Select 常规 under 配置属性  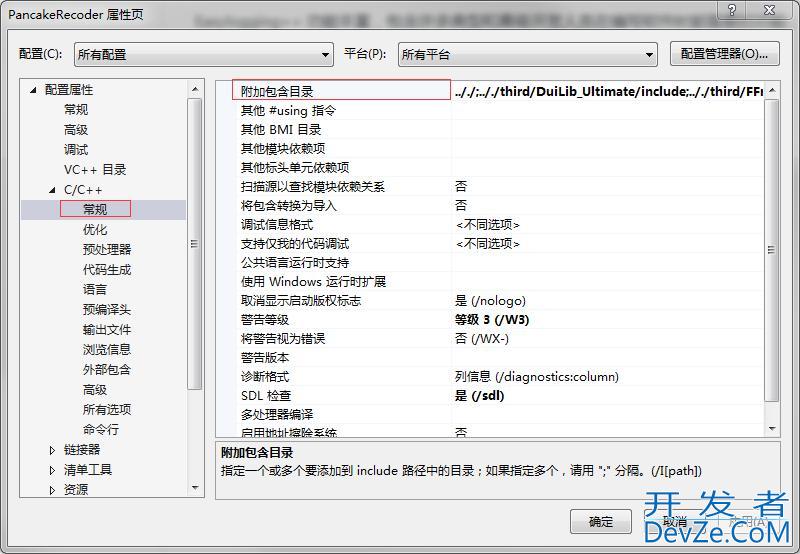tap(76, 110)
